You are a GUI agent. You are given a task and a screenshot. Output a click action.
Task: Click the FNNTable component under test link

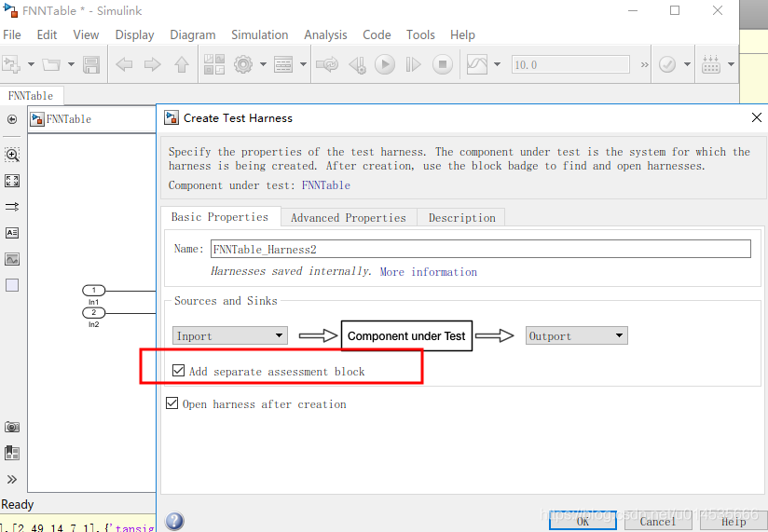(325, 185)
